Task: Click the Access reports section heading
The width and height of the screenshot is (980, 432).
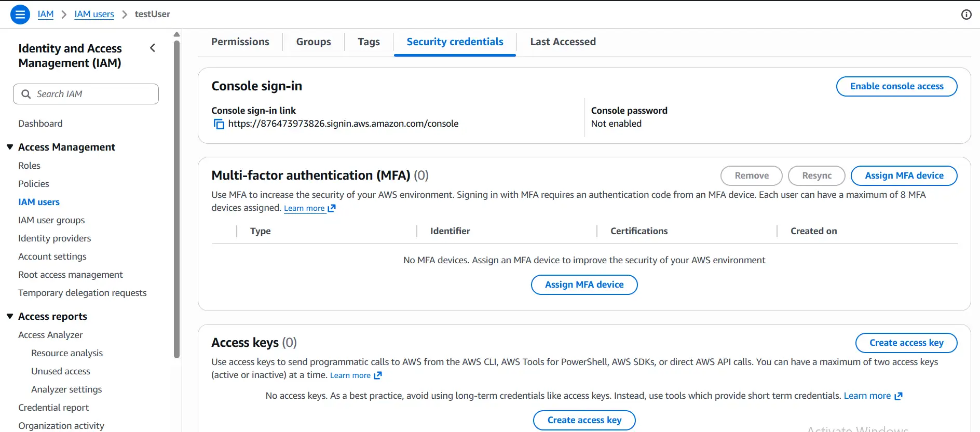Action: [52, 316]
